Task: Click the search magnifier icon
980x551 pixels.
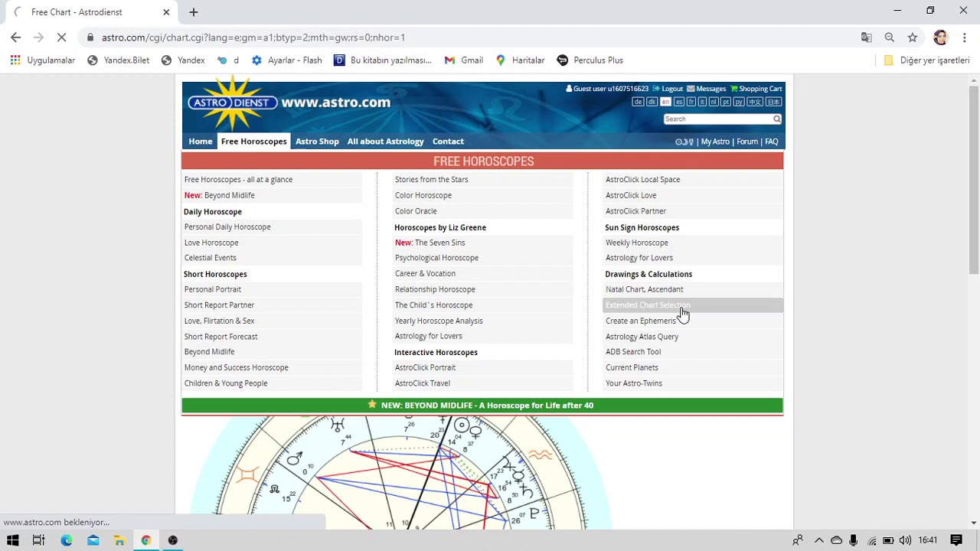Action: (776, 119)
